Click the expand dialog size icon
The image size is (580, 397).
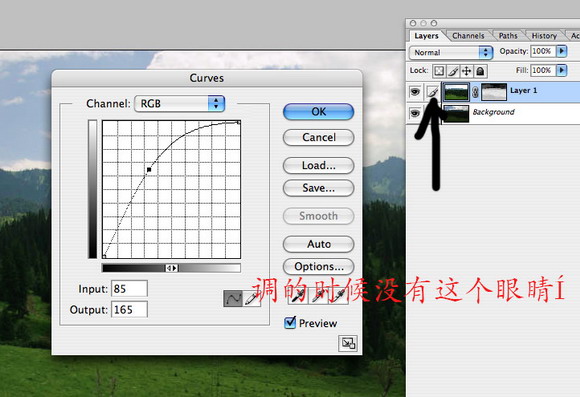point(348,343)
